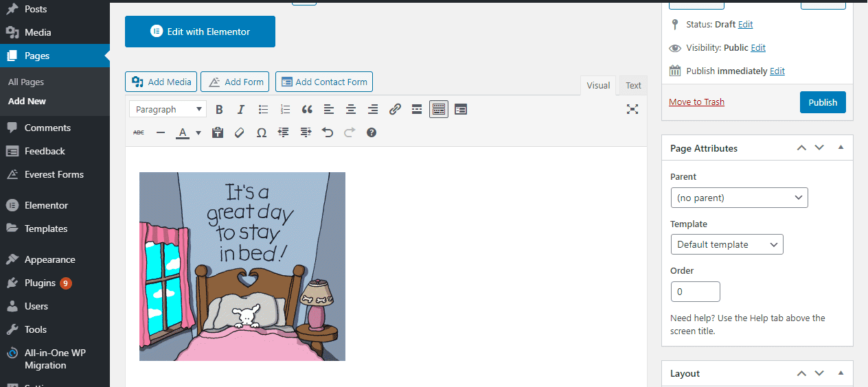
Task: Click the Order input field
Action: (696, 292)
